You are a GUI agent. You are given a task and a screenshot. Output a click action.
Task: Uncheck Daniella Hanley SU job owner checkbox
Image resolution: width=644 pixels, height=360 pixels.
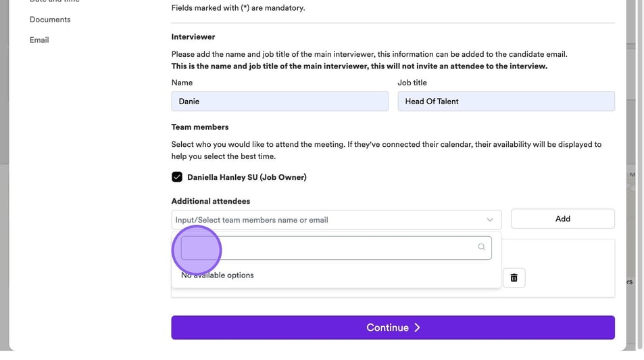click(x=177, y=177)
